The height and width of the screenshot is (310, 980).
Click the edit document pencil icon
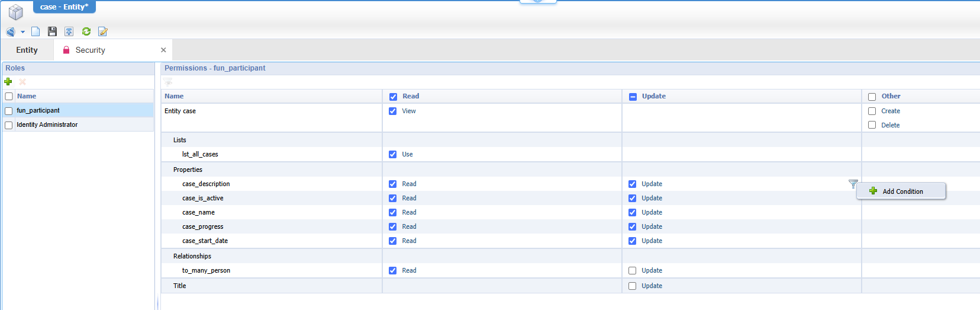pos(103,31)
